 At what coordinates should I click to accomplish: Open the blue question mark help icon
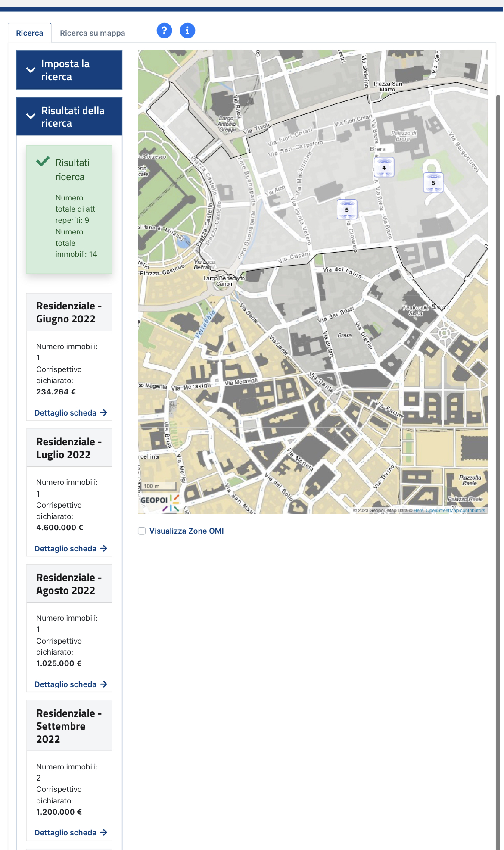pyautogui.click(x=164, y=31)
